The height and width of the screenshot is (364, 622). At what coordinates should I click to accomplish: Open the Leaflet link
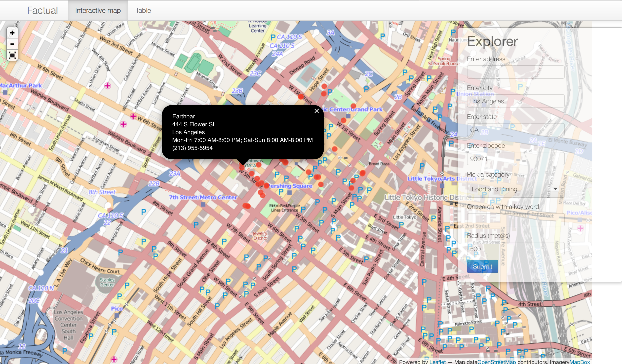[x=437, y=362]
